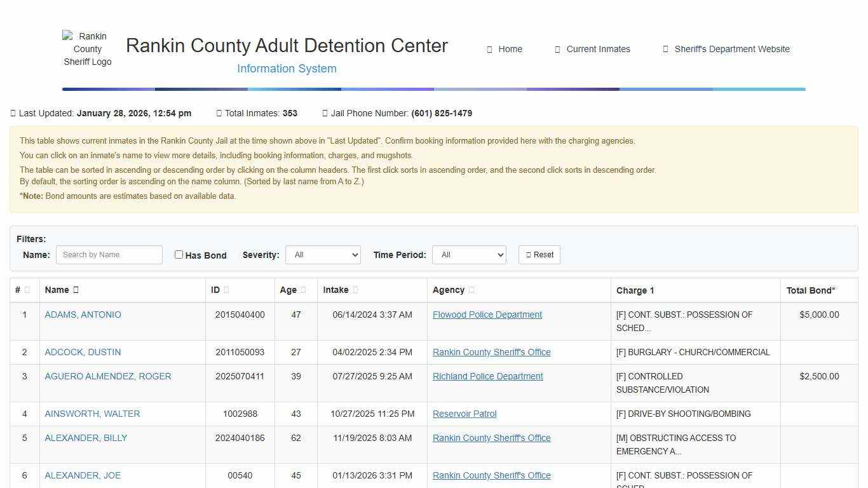The image size is (868, 488).
Task: Click the sort icon on the Agency column
Action: pyautogui.click(x=471, y=290)
